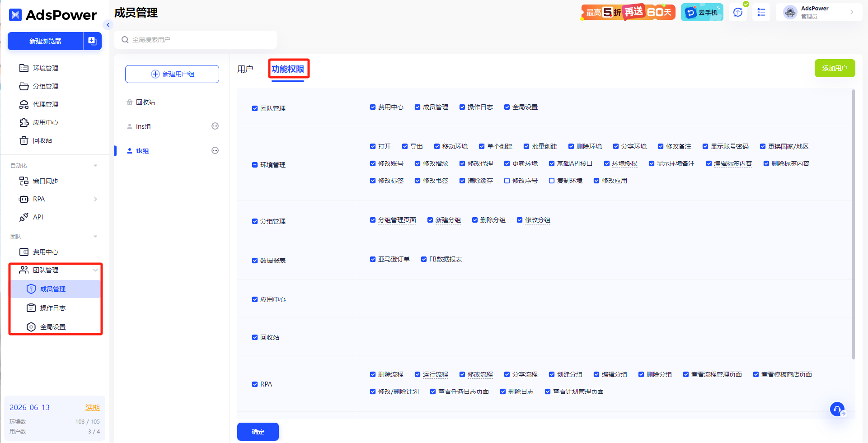
Task: Uncheck the 亚马逊订单 permission
Action: pyautogui.click(x=373, y=259)
